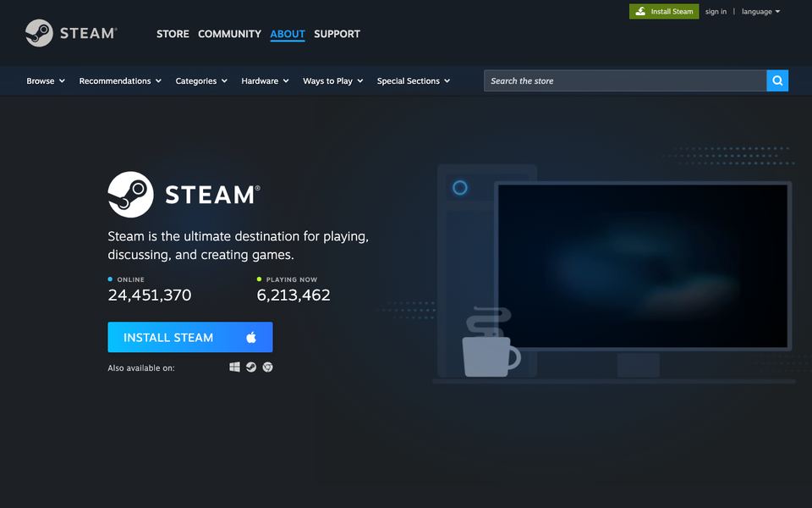
Task: Click the Windows platform icon
Action: tap(234, 367)
